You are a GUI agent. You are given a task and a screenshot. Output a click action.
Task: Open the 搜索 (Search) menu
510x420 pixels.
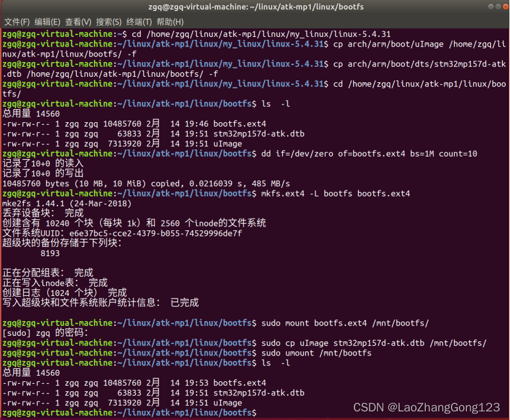109,21
